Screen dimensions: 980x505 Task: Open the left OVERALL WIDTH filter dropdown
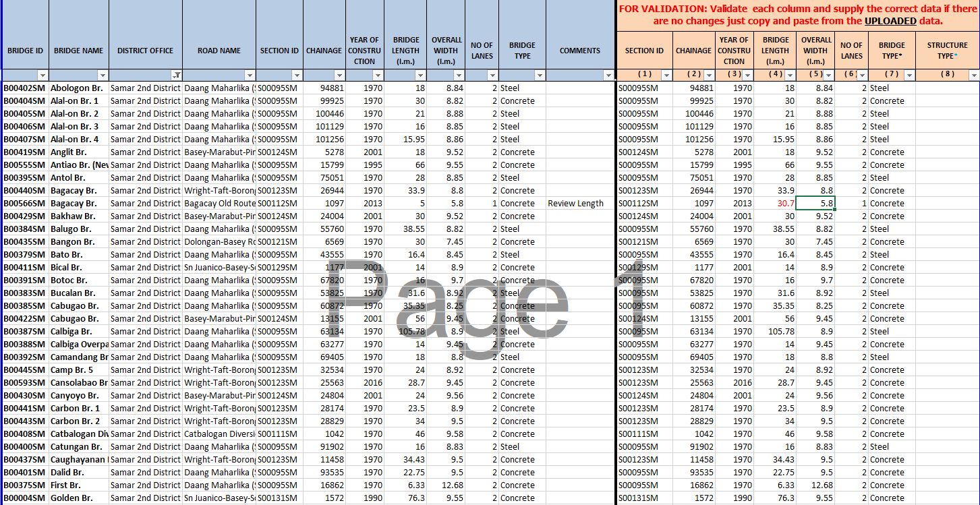pyautogui.click(x=459, y=76)
